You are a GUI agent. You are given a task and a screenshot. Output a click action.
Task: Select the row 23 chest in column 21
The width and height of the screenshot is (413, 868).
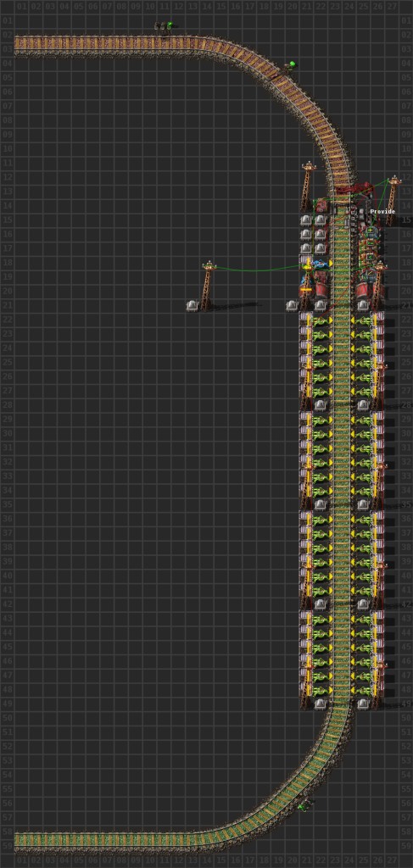point(306,334)
